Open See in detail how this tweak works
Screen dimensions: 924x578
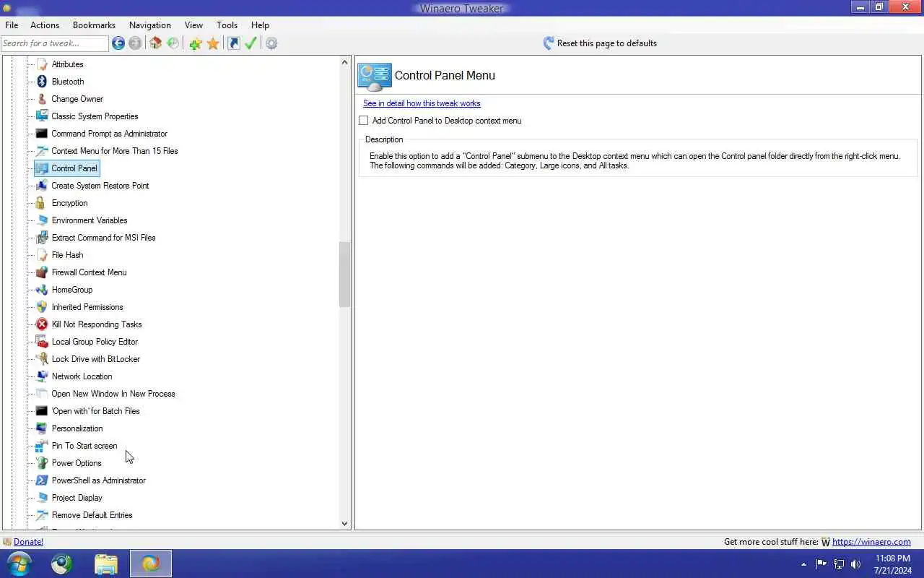point(422,103)
